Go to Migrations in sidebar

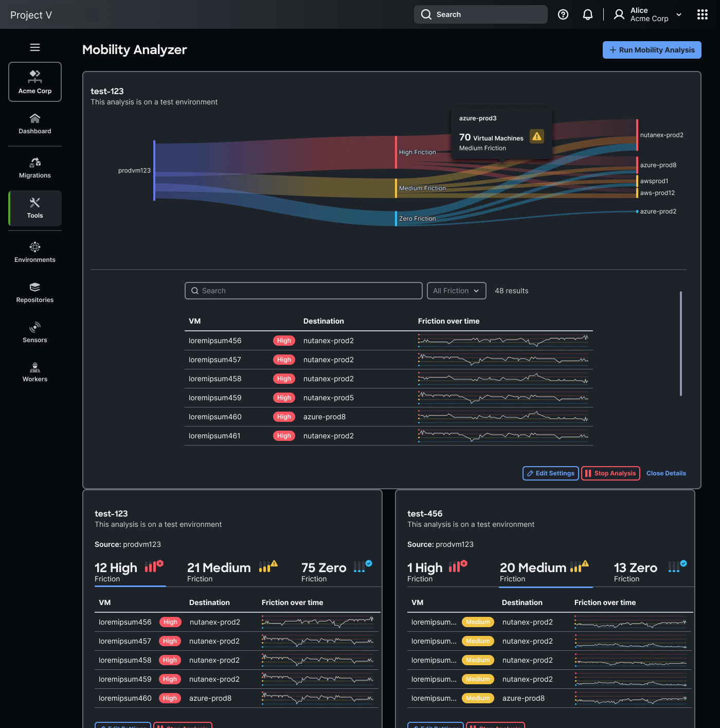(x=35, y=168)
